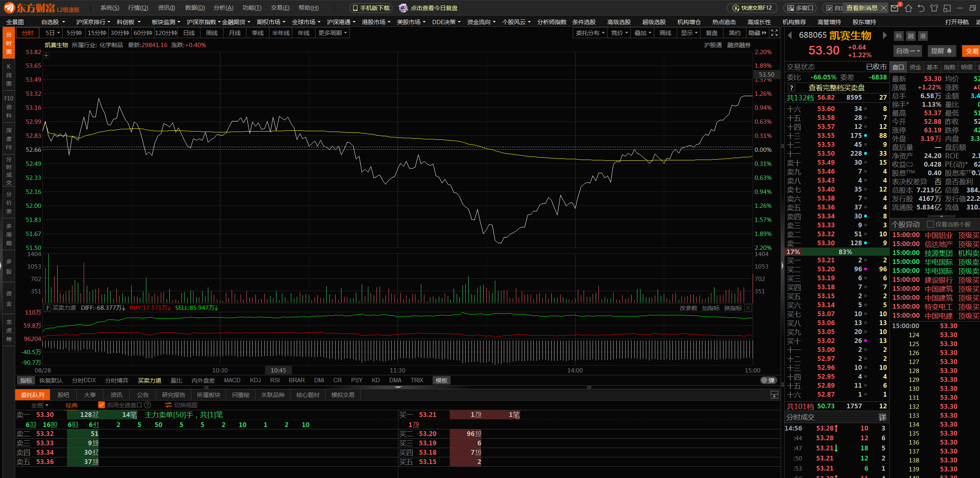The width and height of the screenshot is (980, 478).
Task: Open 多周期 in left sidebar
Action: pos(9,235)
